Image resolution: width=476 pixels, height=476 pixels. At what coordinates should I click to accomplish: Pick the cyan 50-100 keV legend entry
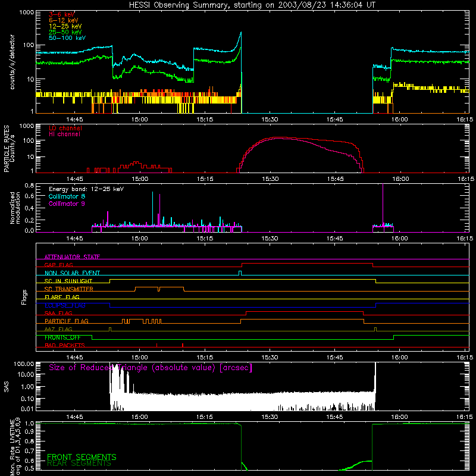click(x=67, y=38)
